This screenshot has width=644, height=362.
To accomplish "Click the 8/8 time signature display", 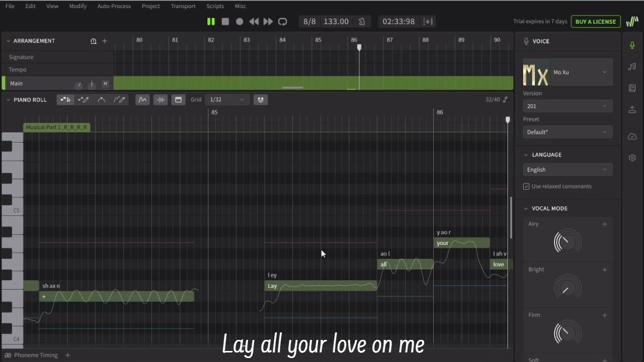I will click(x=309, y=22).
